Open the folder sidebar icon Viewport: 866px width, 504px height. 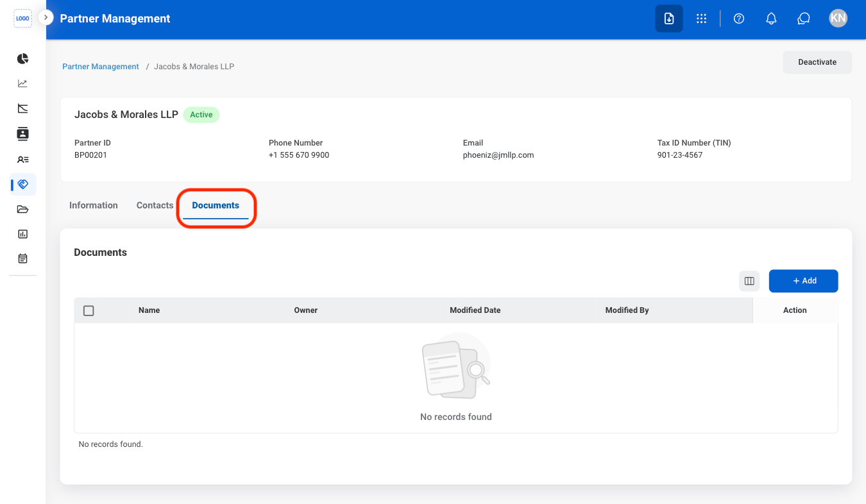tap(22, 209)
